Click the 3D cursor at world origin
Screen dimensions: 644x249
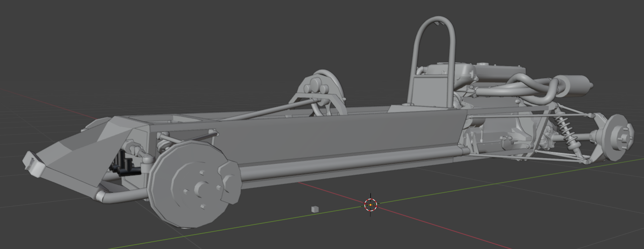[370, 205]
